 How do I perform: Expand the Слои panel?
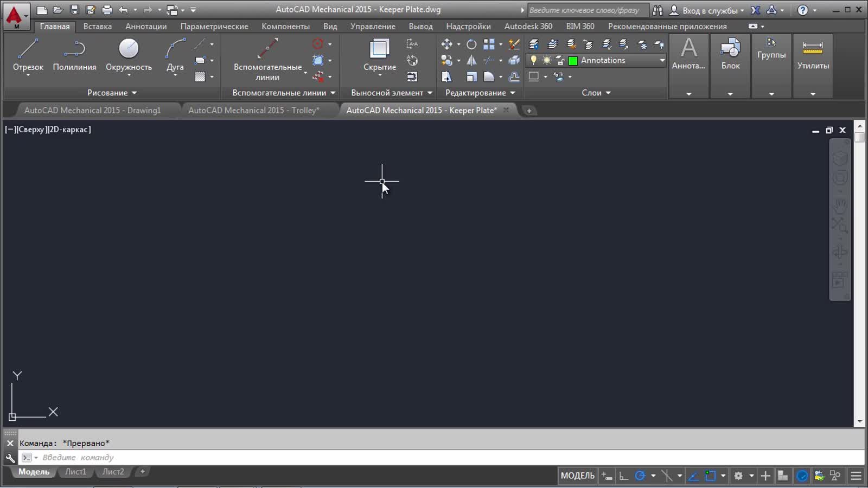coord(596,93)
